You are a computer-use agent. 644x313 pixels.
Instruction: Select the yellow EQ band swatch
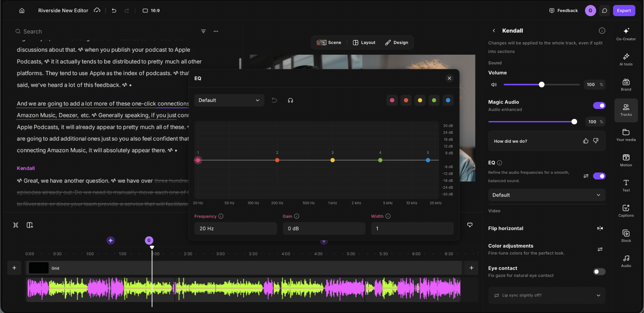(x=420, y=100)
